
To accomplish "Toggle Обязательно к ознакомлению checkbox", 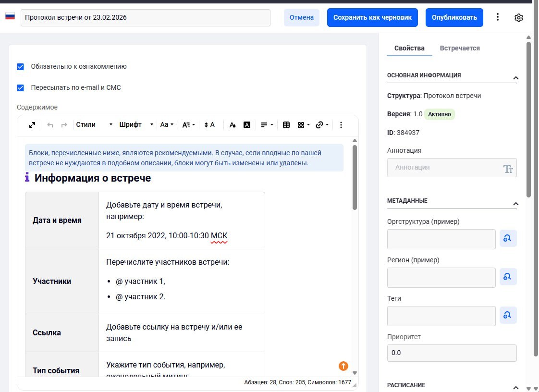I will (x=20, y=66).
